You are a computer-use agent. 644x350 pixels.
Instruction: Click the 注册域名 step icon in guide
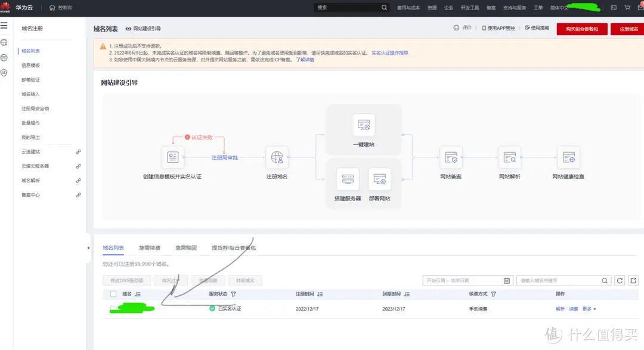click(x=277, y=157)
